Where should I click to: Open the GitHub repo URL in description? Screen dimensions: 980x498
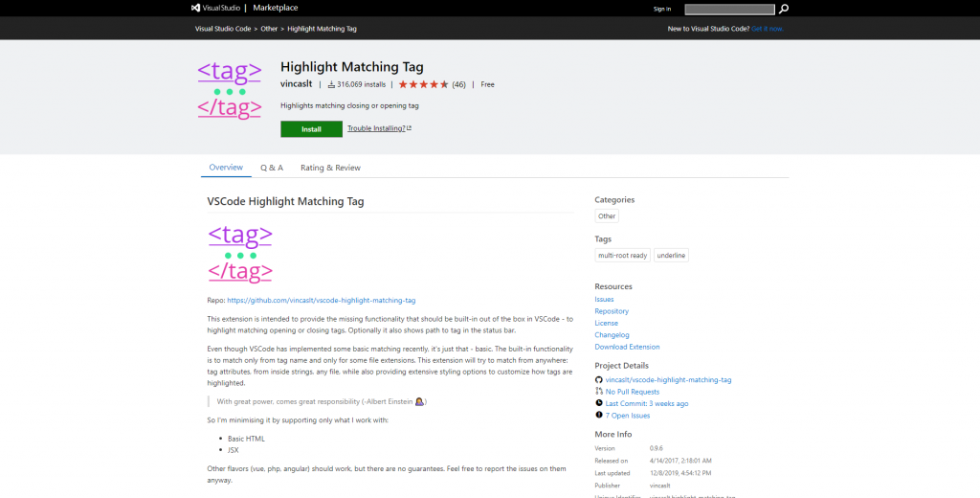(x=322, y=301)
